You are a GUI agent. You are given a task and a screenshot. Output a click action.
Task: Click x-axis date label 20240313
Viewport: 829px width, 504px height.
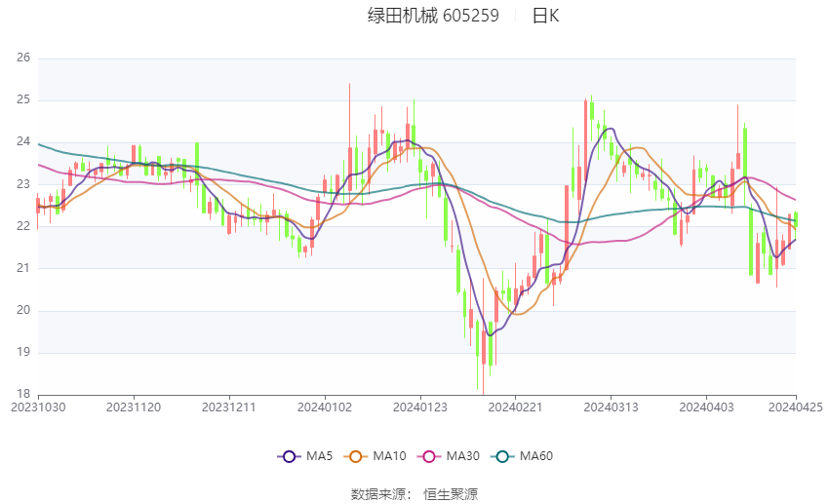point(611,407)
